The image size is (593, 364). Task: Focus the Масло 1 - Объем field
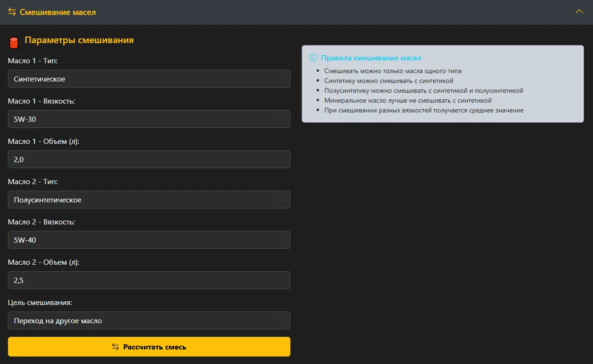[149, 159]
